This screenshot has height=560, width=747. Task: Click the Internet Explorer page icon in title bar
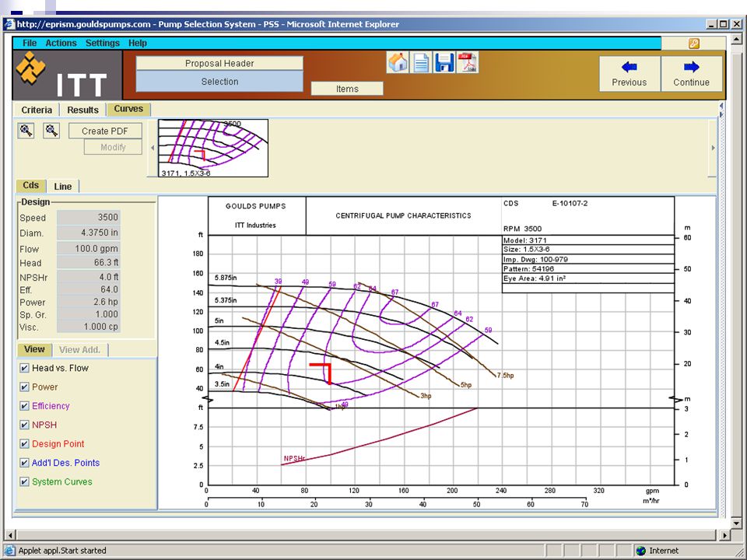(9, 24)
